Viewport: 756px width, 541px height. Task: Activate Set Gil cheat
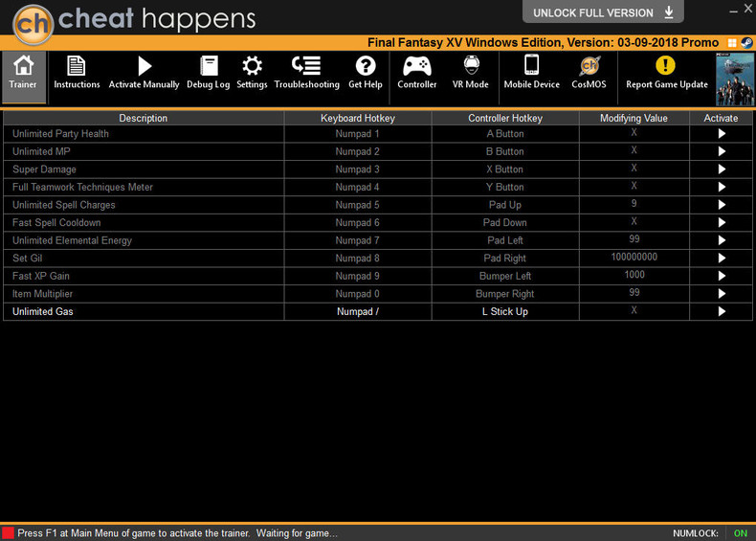(x=722, y=259)
